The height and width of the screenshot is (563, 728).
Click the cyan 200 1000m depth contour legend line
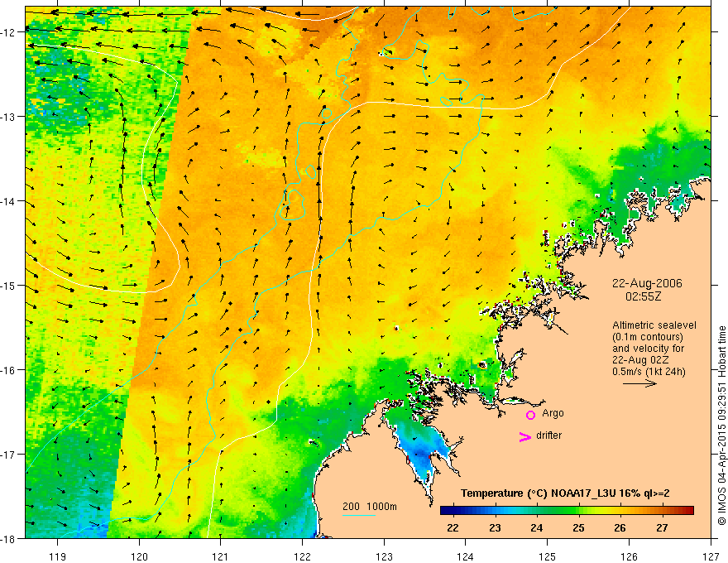tap(359, 515)
